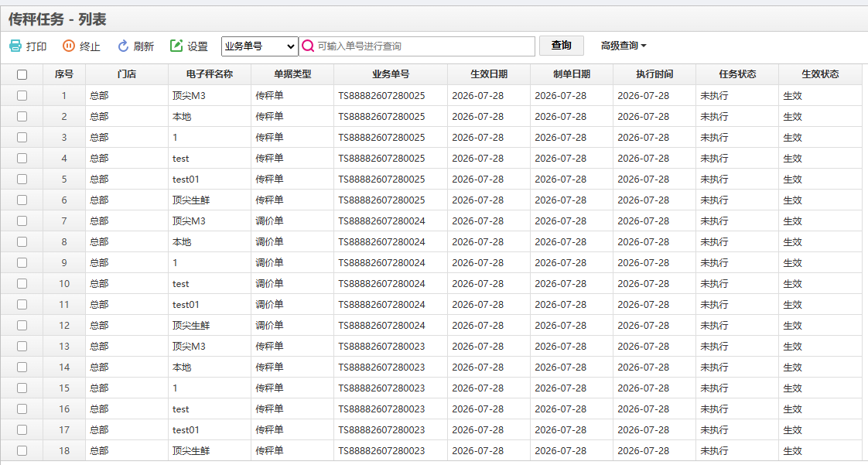This screenshot has height=465, width=868.
Task: Click the 制单日期 column header
Action: [571, 74]
